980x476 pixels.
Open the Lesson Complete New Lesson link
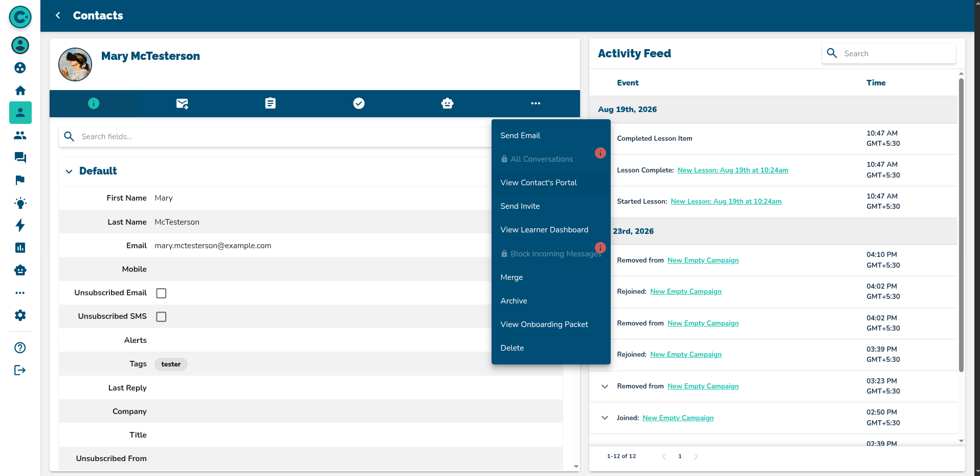(732, 170)
